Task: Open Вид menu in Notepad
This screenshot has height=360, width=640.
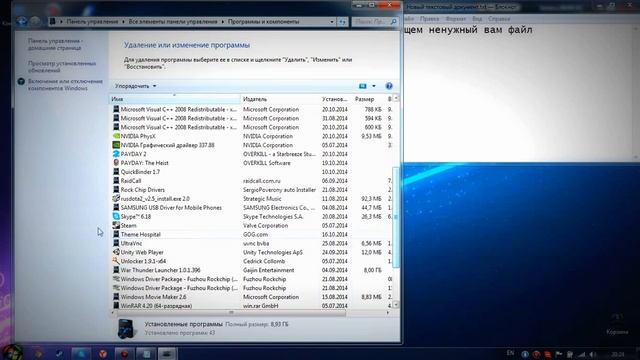Action: (477, 19)
